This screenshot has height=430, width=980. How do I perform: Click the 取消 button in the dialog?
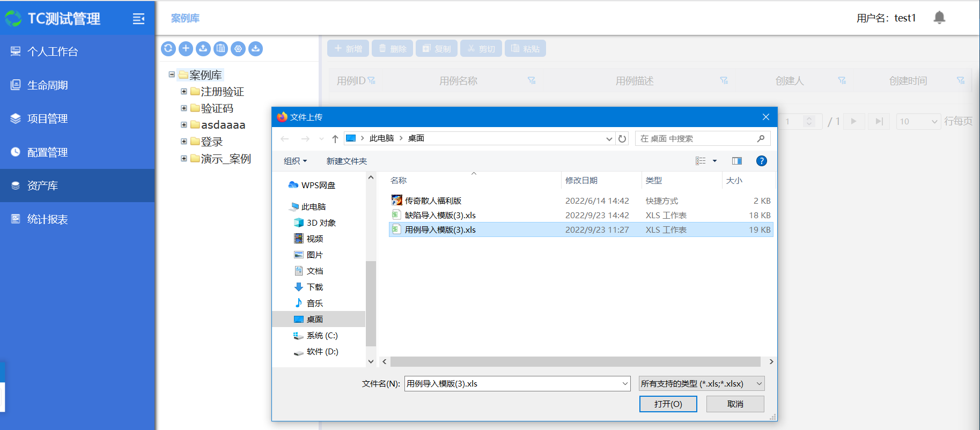pos(735,404)
